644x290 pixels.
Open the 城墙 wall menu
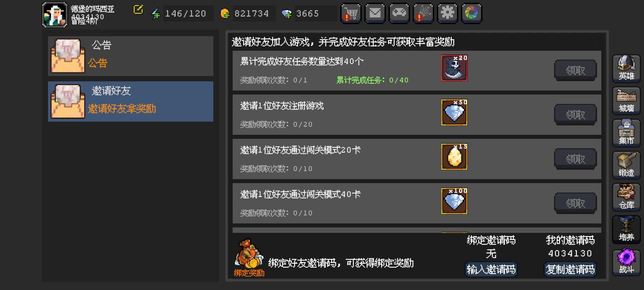(626, 100)
